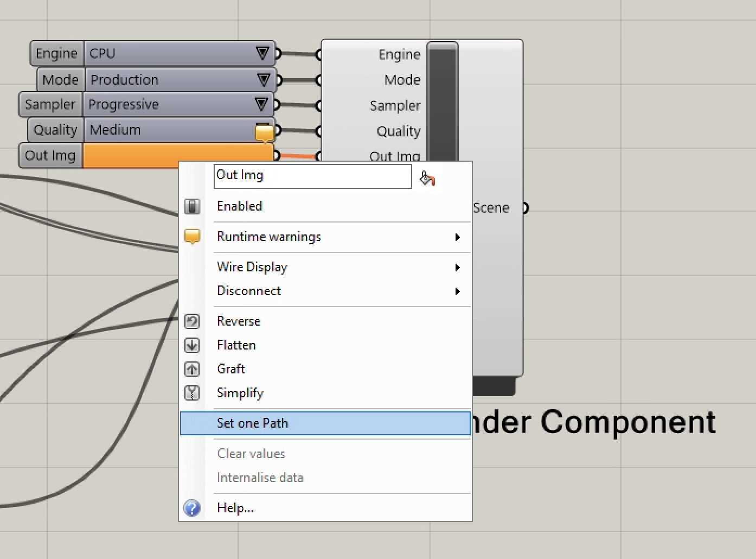Toggle Enabled option for Out Img
The image size is (756, 559).
pyautogui.click(x=240, y=206)
